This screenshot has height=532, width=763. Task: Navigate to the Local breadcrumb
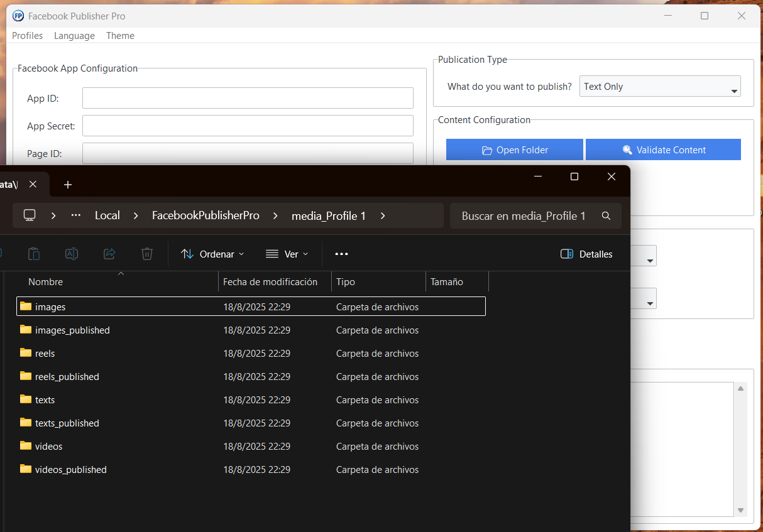[x=107, y=215]
